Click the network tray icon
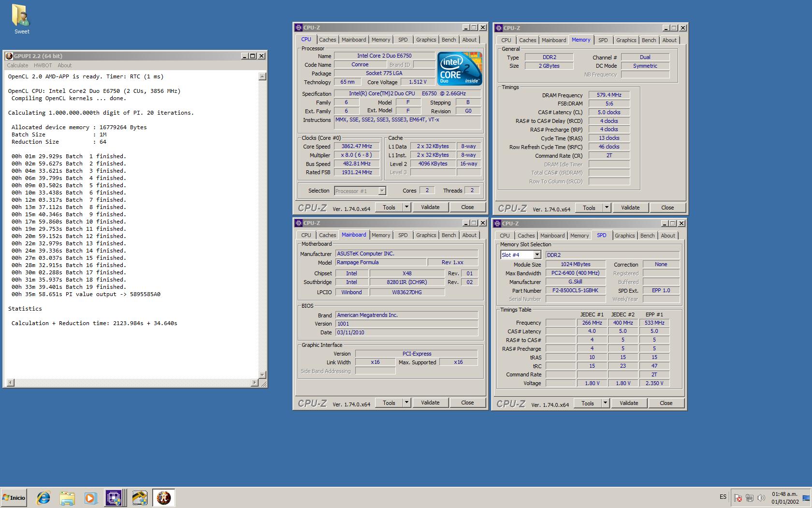 pos(749,497)
